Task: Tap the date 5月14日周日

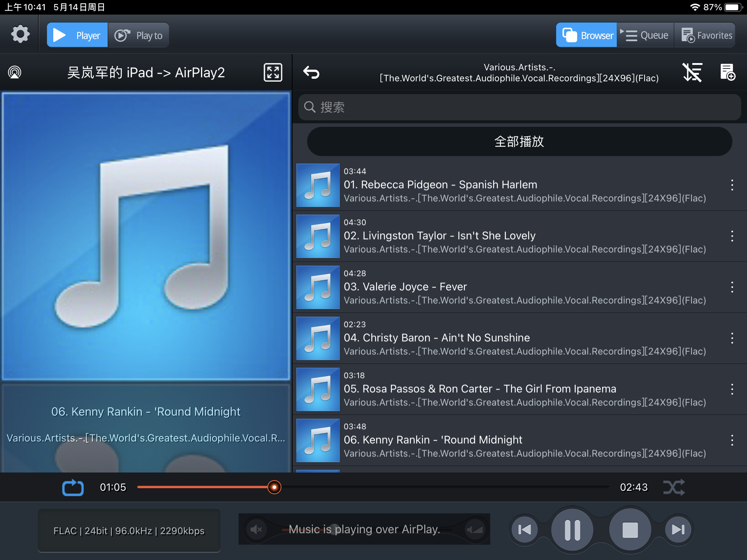Action: [79, 7]
